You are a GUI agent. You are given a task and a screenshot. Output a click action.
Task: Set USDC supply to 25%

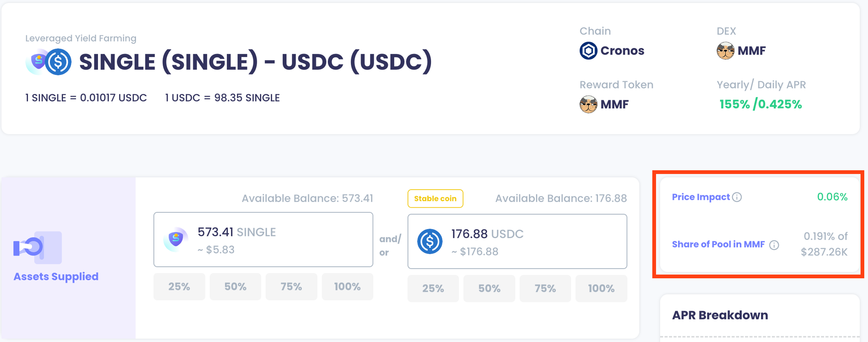tap(433, 289)
